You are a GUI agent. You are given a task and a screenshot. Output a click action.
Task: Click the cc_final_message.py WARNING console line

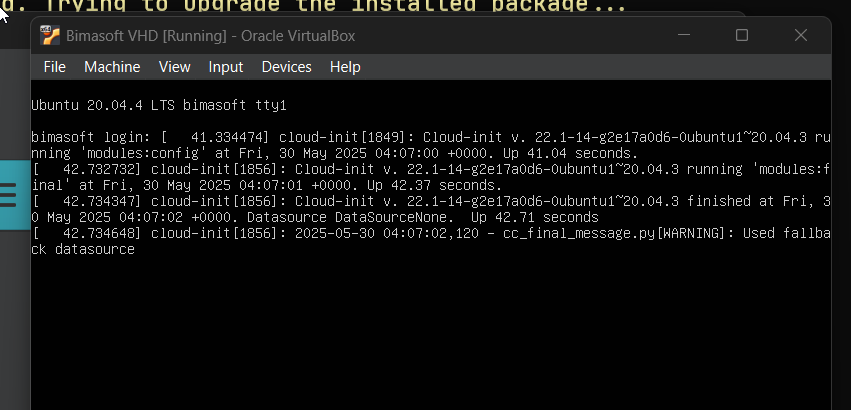point(430,241)
